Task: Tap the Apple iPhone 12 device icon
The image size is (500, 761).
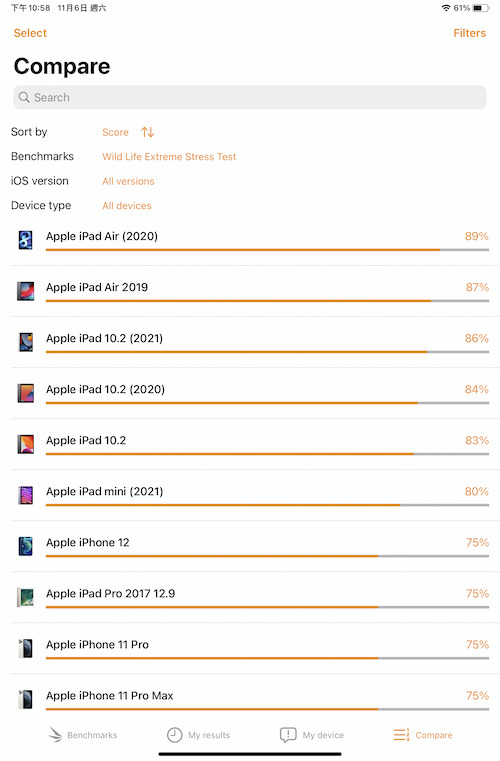Action: pyautogui.click(x=25, y=546)
